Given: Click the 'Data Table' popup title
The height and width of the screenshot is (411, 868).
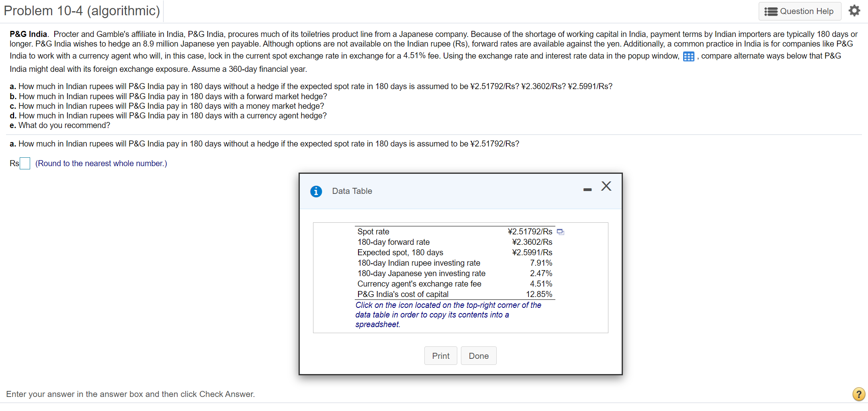Looking at the screenshot, I should (x=352, y=191).
